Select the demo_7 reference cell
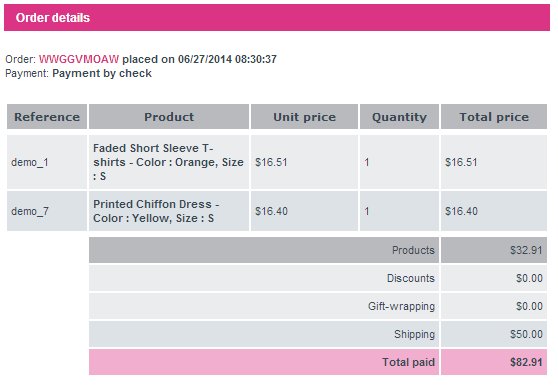This screenshot has height=387, width=558. point(47,211)
